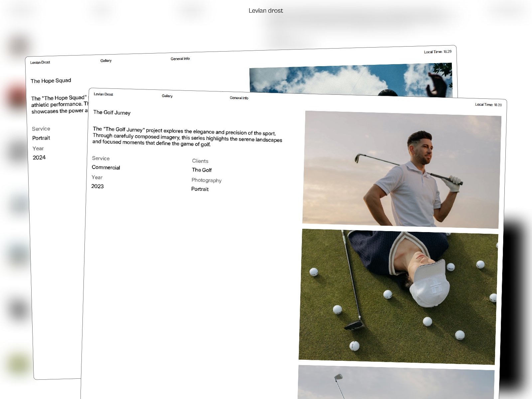The height and width of the screenshot is (399, 532).
Task: Click The Golf client name
Action: click(x=202, y=170)
